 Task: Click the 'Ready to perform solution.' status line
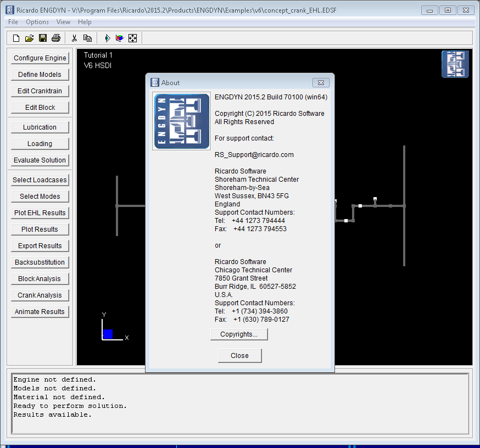[70, 406]
